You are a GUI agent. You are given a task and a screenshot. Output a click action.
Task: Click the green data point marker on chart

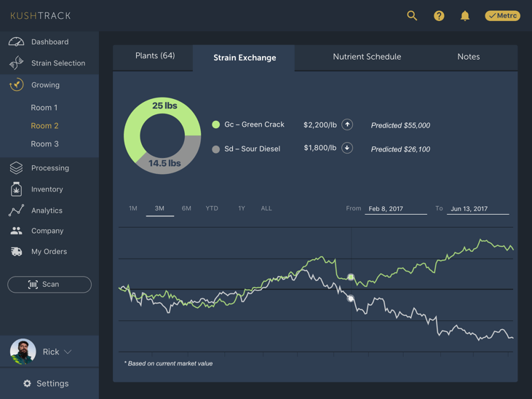coord(351,277)
